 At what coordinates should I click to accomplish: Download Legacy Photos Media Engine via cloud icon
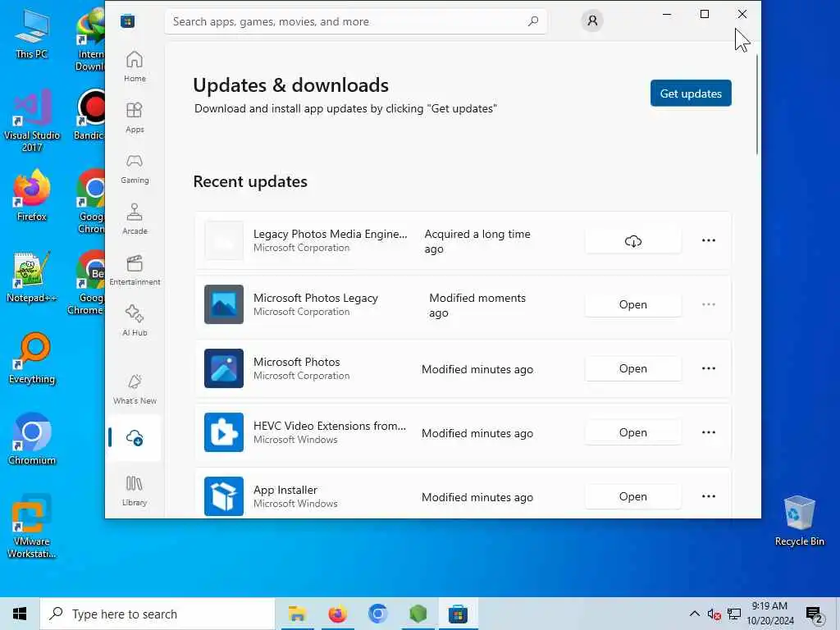pyautogui.click(x=633, y=240)
